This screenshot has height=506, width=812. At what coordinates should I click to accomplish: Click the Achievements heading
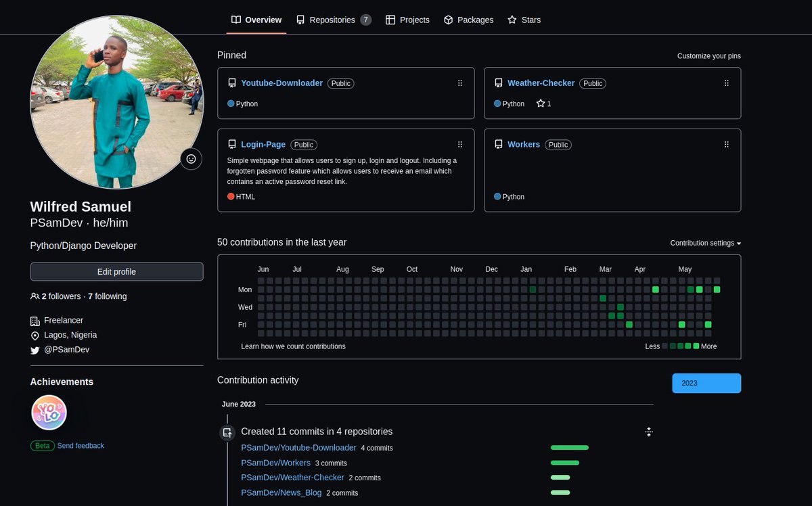point(62,382)
